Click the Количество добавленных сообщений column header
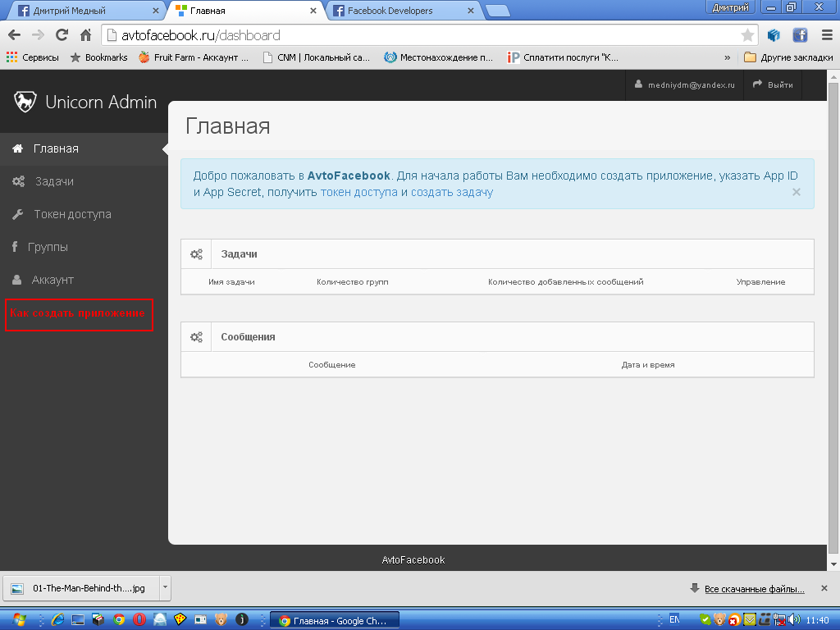Viewport: 840px width, 630px height. (x=566, y=282)
